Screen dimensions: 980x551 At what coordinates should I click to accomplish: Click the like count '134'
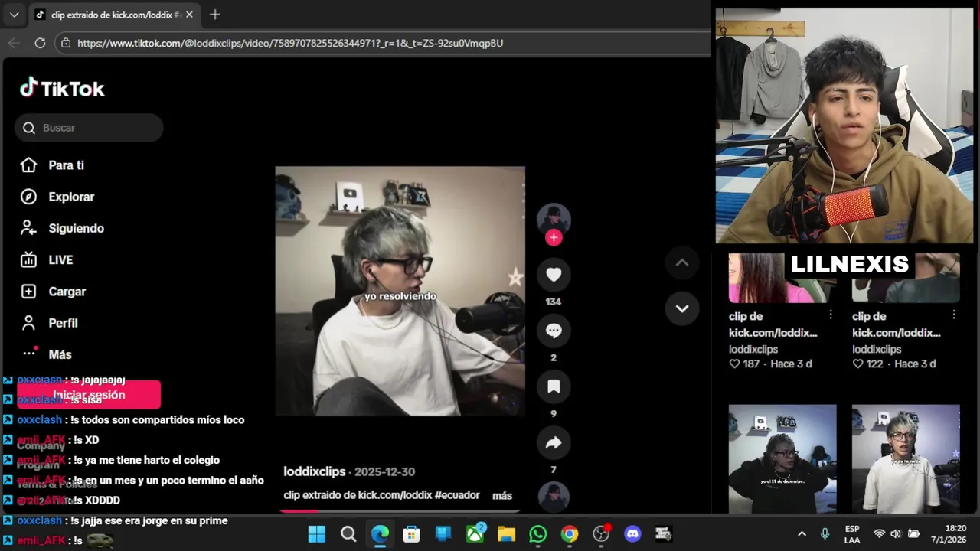(554, 302)
